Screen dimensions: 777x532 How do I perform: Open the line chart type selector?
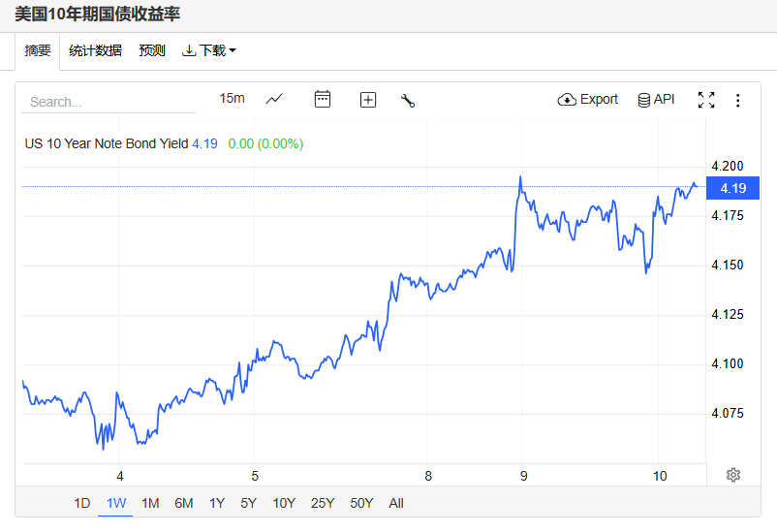pos(274,99)
